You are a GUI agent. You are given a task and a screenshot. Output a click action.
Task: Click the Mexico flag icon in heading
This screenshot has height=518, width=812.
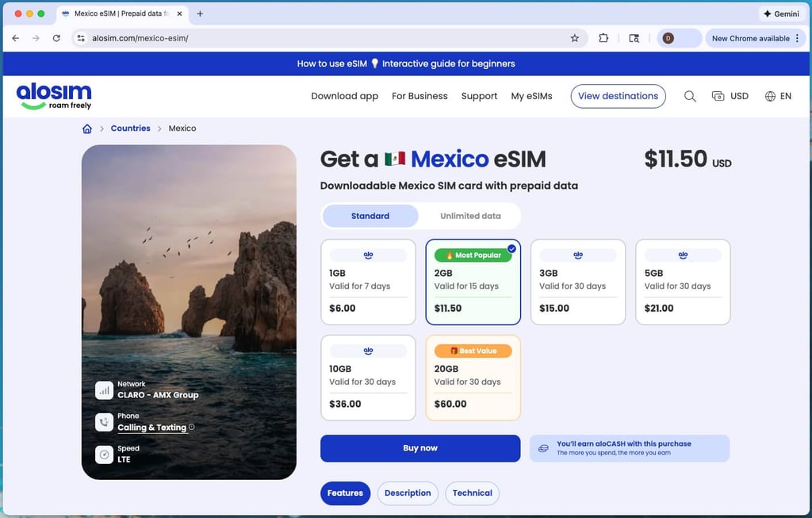(x=395, y=159)
